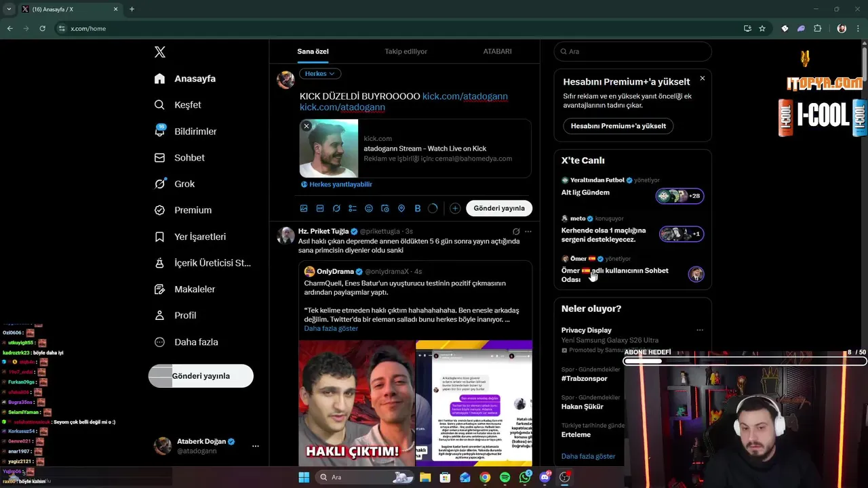Click Grok icon on Hz. Priket Tuğla's post
Screen dimensions: 868x488
click(516, 231)
